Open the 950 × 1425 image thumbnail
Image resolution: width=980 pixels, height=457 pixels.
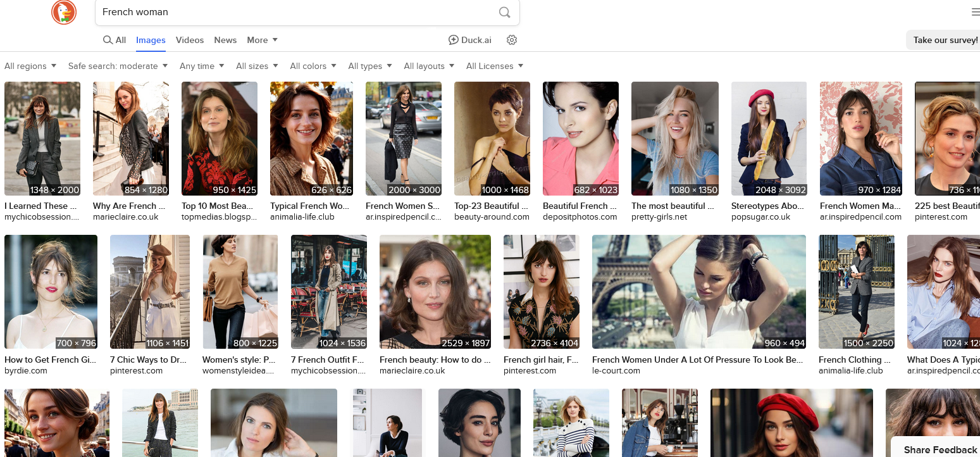click(x=220, y=139)
